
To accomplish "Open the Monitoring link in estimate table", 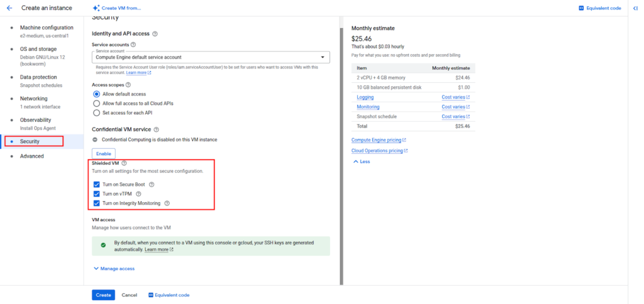I will point(368,107).
